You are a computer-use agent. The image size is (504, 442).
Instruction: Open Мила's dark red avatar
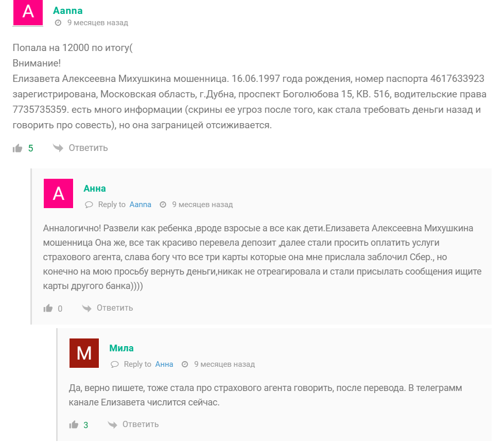point(84,353)
